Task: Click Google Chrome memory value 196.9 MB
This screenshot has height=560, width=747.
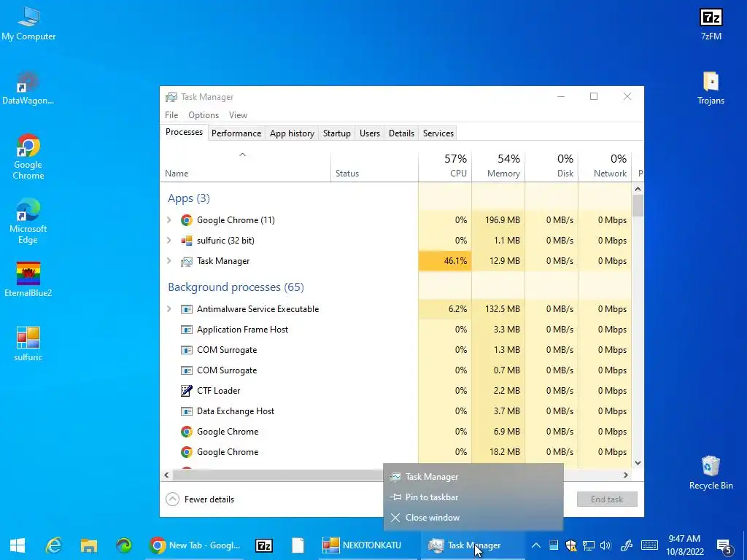Action: pos(502,220)
